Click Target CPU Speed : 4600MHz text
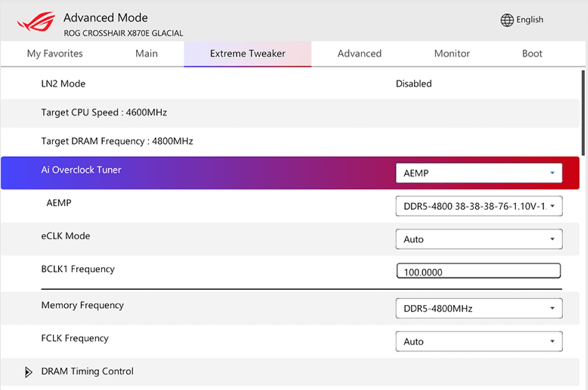 pyautogui.click(x=104, y=112)
